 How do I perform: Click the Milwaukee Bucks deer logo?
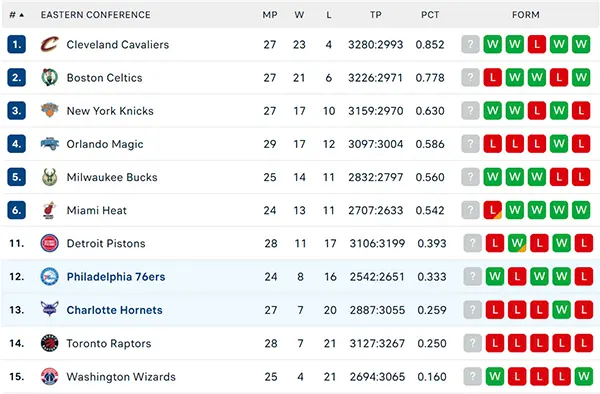click(50, 177)
